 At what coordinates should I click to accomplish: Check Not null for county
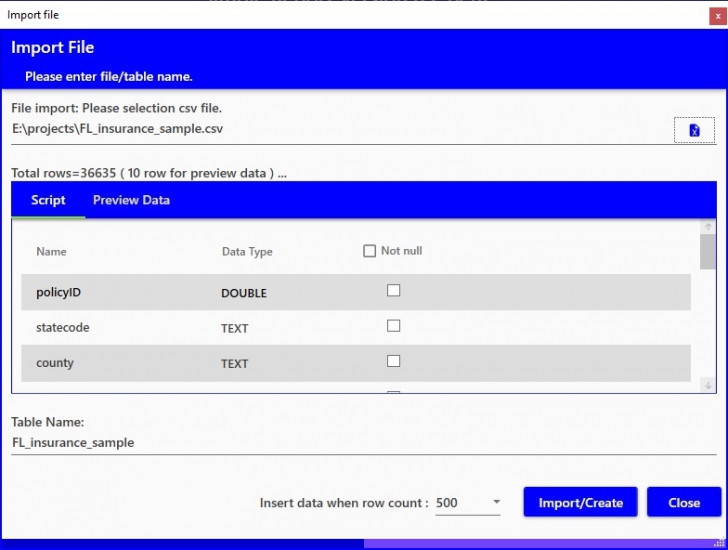393,361
